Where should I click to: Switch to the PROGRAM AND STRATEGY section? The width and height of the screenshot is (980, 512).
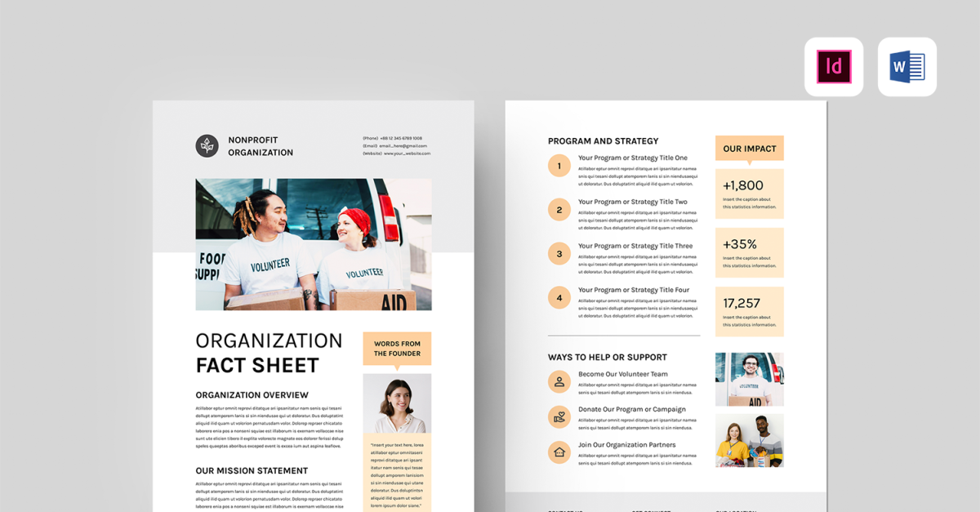pyautogui.click(x=604, y=140)
